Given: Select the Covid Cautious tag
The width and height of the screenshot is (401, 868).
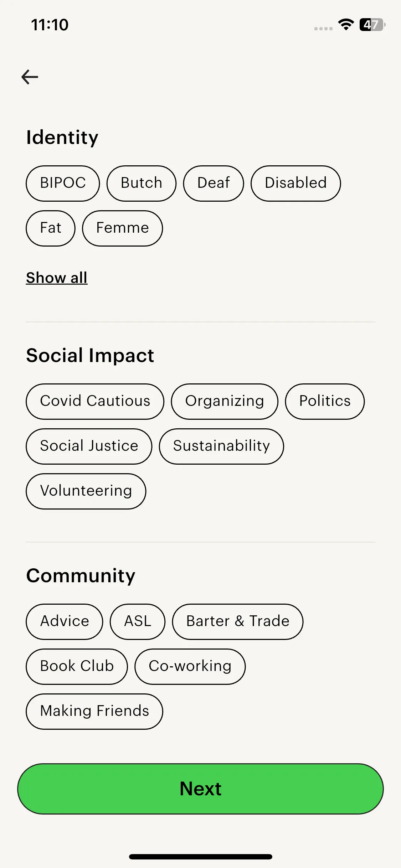Looking at the screenshot, I should [95, 401].
